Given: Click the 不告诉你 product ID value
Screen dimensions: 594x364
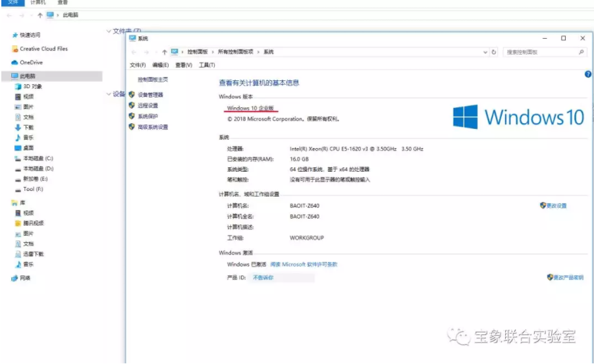Looking at the screenshot, I should point(263,278).
